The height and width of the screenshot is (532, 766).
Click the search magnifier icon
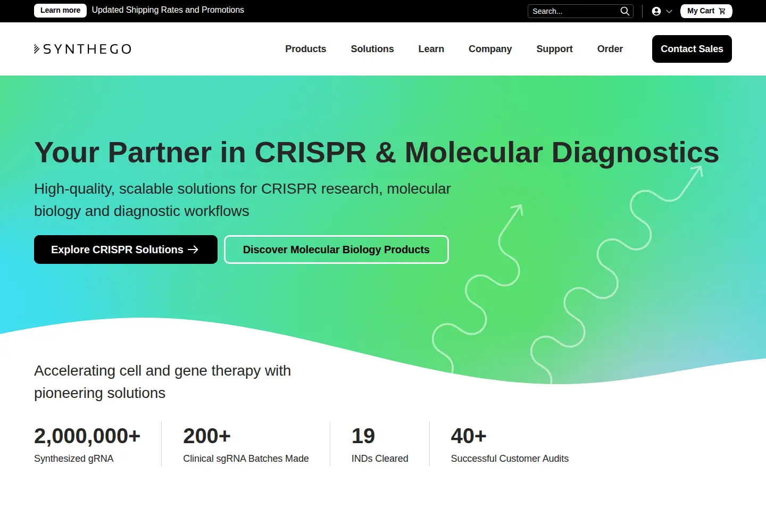(x=625, y=11)
